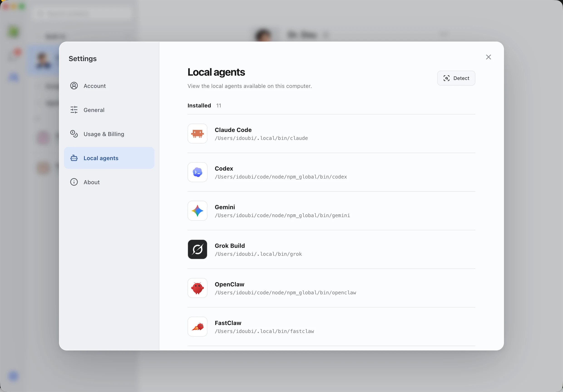Go to Usage & Billing settings
Image resolution: width=563 pixels, height=392 pixels.
click(109, 134)
